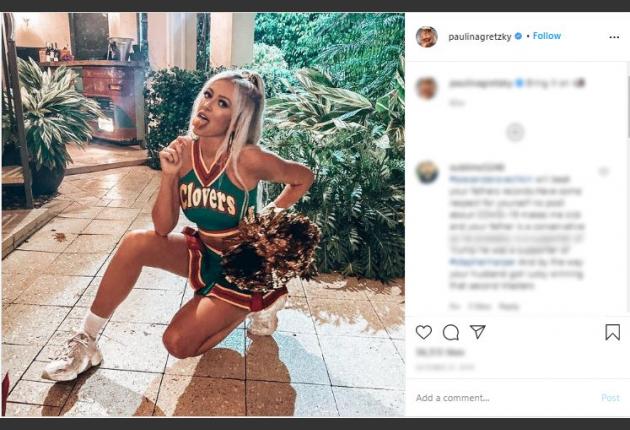This screenshot has width=630, height=430.
Task: Like the post with the heart icon
Action: click(424, 332)
